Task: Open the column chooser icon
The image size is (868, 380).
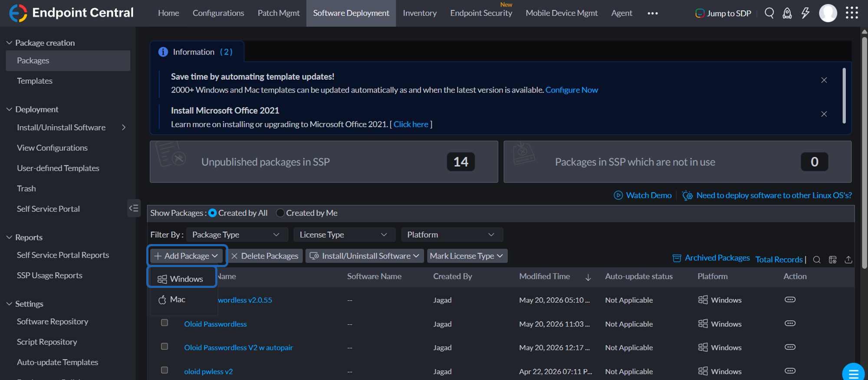Action: click(832, 260)
